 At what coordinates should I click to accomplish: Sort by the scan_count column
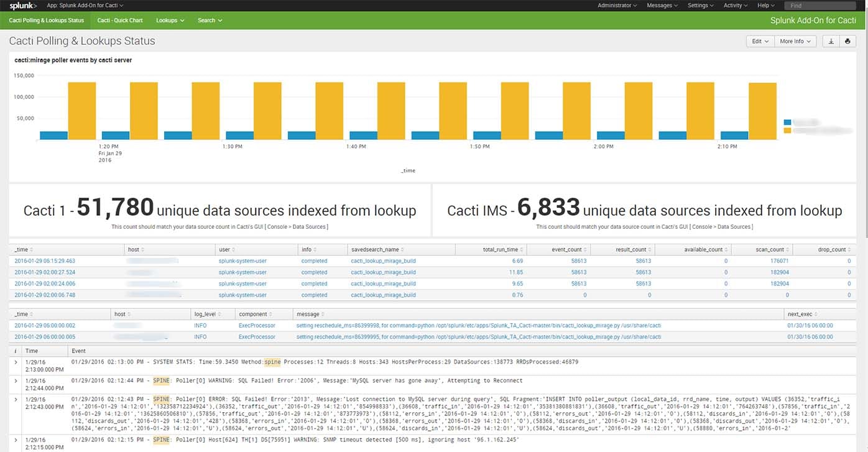(x=772, y=249)
